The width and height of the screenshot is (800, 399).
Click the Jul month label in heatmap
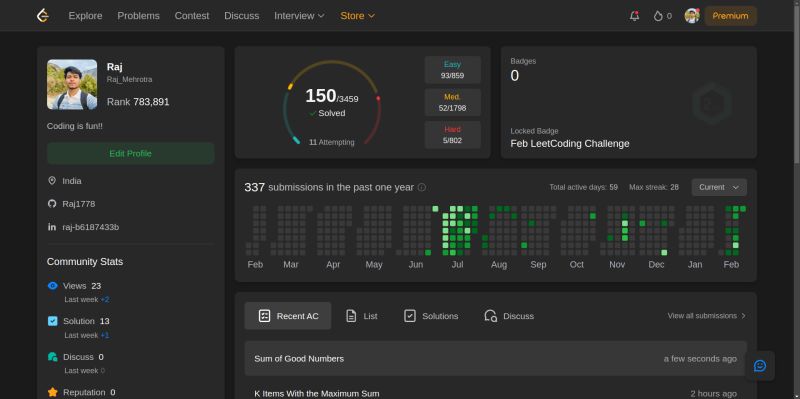pos(458,264)
